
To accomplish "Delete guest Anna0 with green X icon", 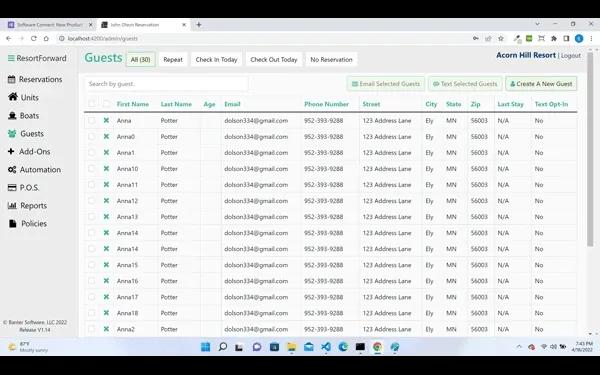I will [x=106, y=137].
